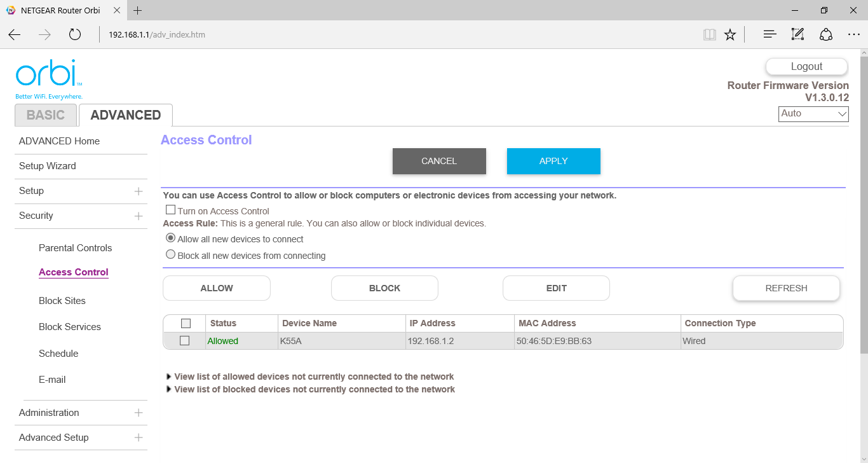Click the APPLY button
The width and height of the screenshot is (868, 463).
click(553, 161)
